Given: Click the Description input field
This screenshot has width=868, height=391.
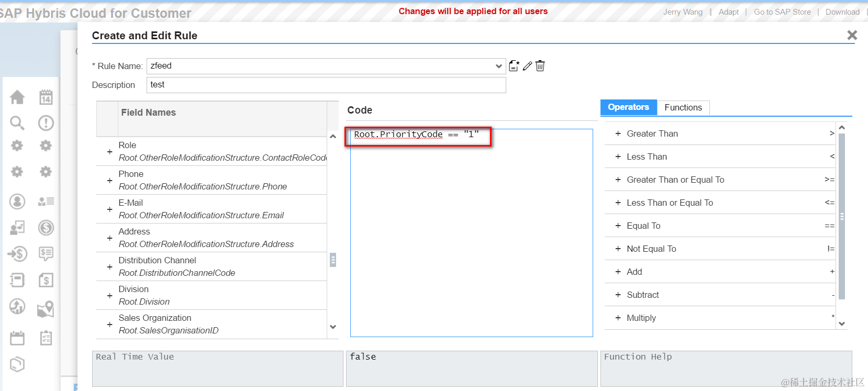Looking at the screenshot, I should 326,85.
